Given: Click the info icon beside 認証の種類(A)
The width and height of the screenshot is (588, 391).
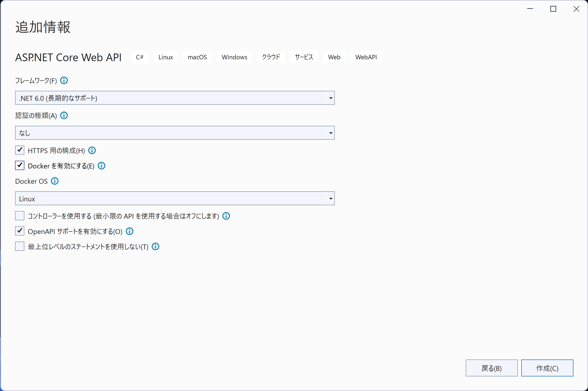Looking at the screenshot, I should click(64, 115).
